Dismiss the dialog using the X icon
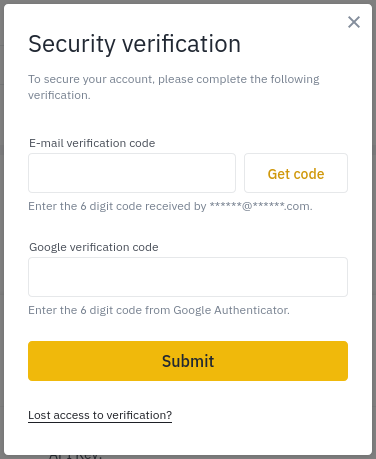This screenshot has height=459, width=376. pyautogui.click(x=354, y=22)
